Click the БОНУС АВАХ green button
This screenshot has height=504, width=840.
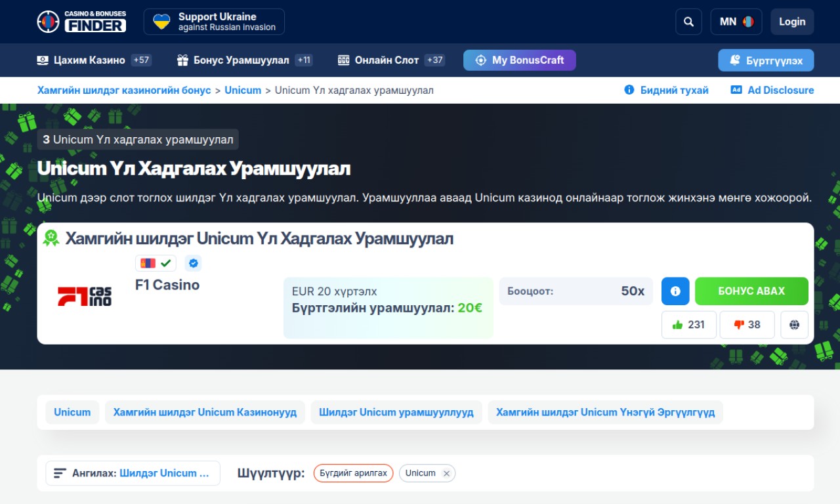[x=751, y=291]
